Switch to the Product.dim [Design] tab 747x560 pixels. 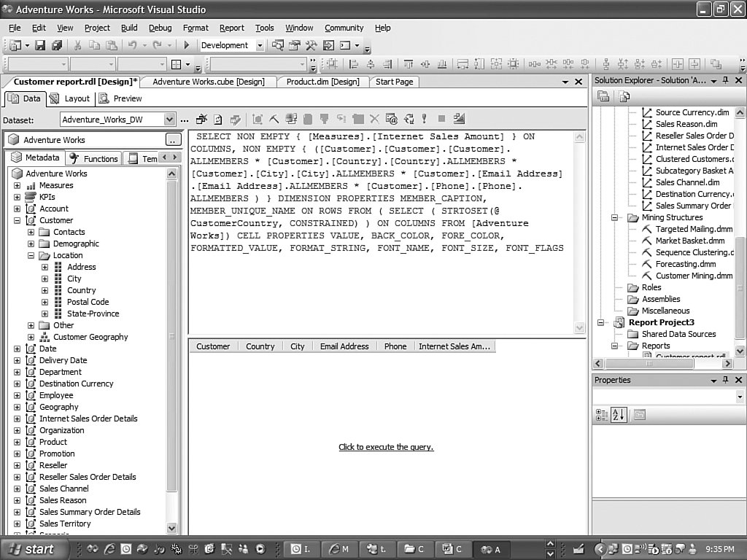[323, 82]
